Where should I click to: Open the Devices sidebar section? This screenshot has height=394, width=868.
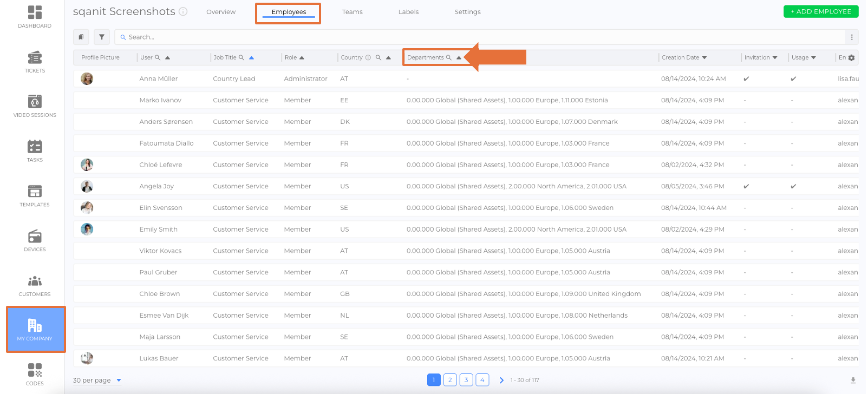coord(35,240)
